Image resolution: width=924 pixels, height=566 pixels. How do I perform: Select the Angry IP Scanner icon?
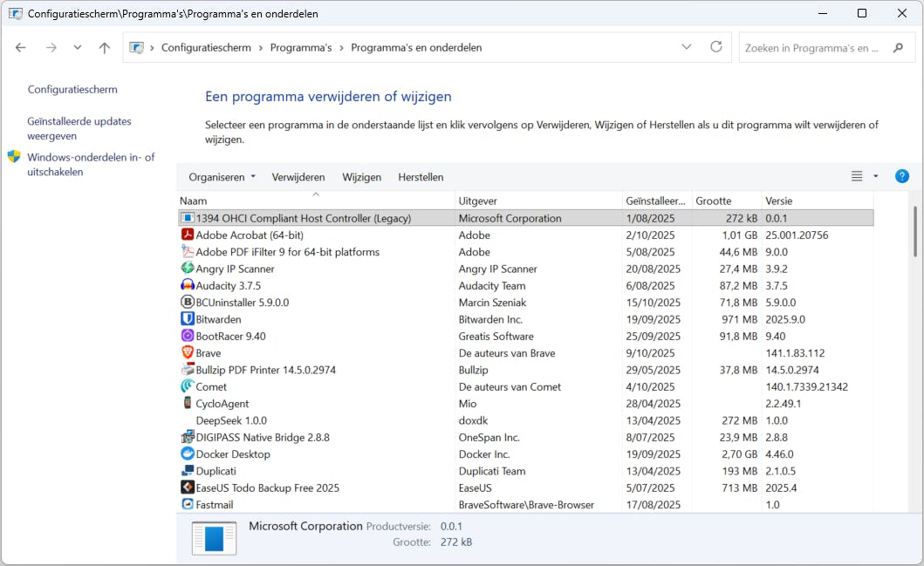188,268
